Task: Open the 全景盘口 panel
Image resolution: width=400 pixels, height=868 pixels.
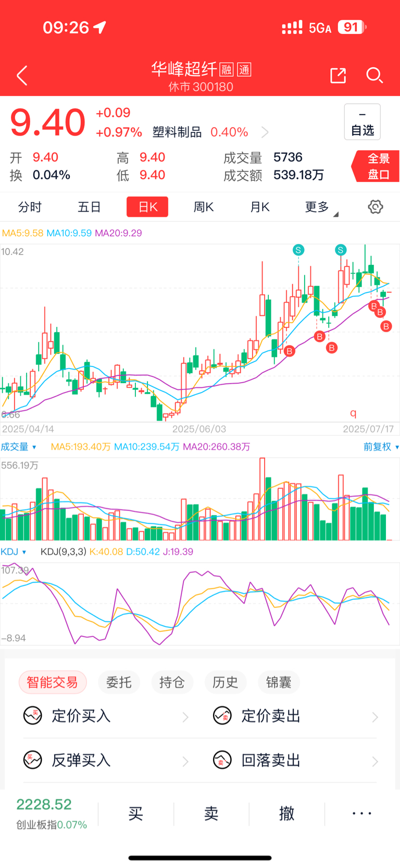Action: 376,166
